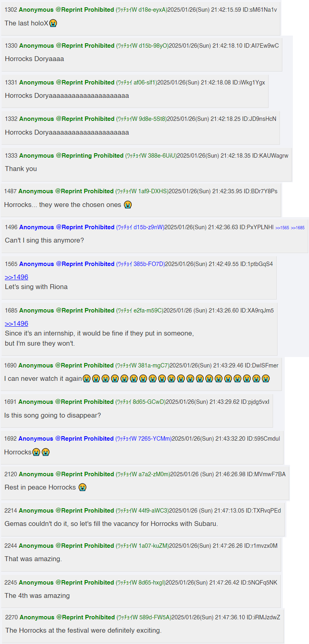Click post number 1302
This screenshot has width=309, height=644.
pos(11,10)
